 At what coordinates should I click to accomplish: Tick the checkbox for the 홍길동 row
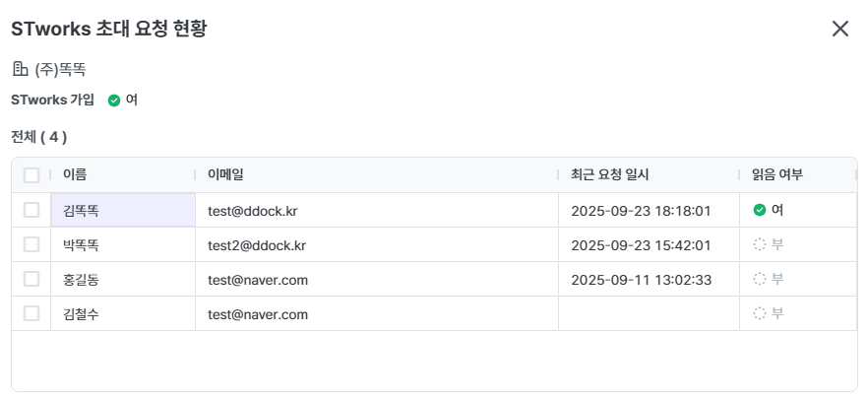[x=31, y=279]
